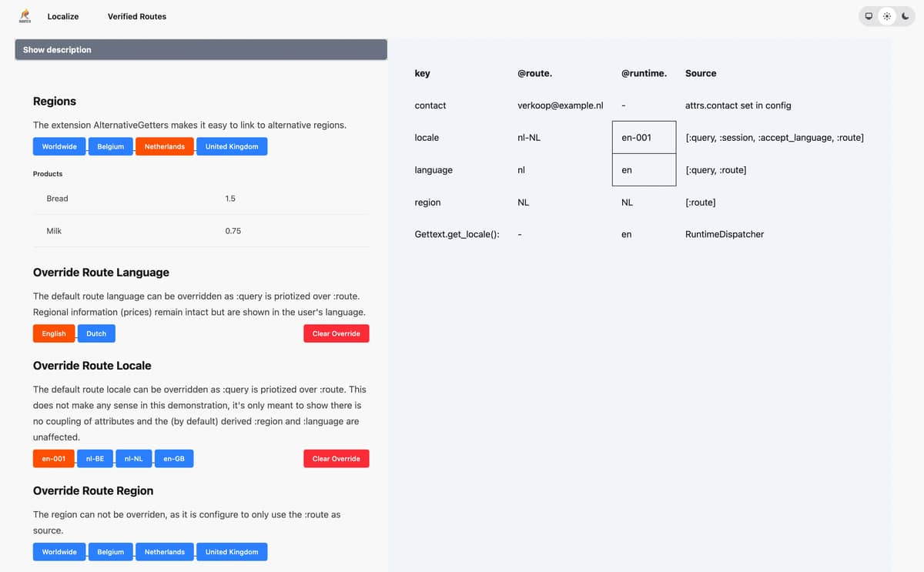Open the Localize menu item
The image size is (924, 572).
point(63,16)
